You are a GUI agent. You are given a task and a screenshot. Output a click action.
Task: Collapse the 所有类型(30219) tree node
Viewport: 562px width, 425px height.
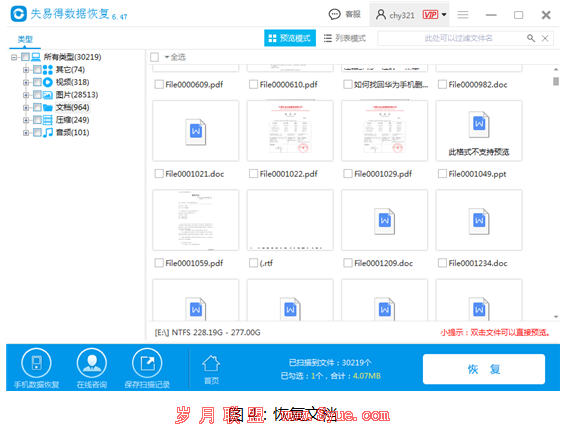[14, 57]
